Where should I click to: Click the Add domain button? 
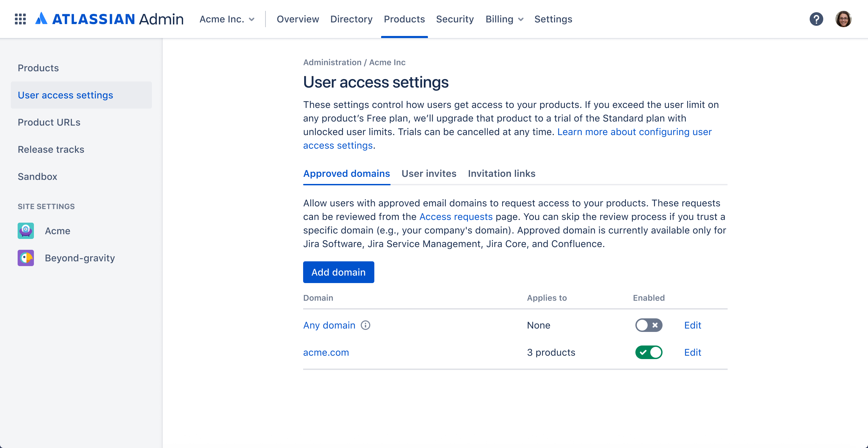[x=338, y=272]
